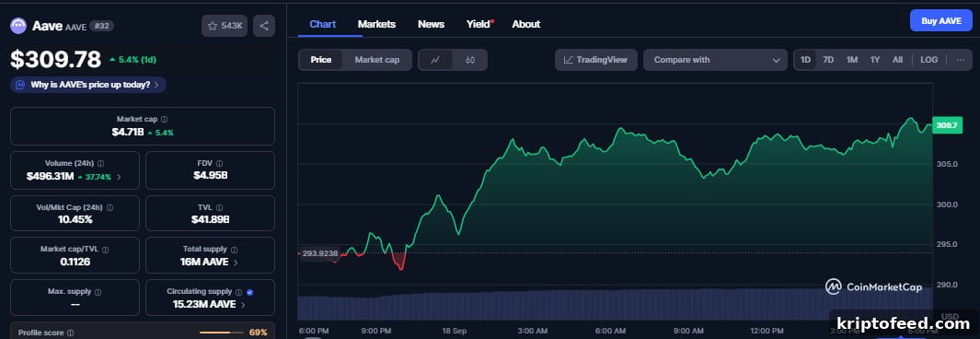Click the CoinMarketCap logo on chart

point(873,286)
